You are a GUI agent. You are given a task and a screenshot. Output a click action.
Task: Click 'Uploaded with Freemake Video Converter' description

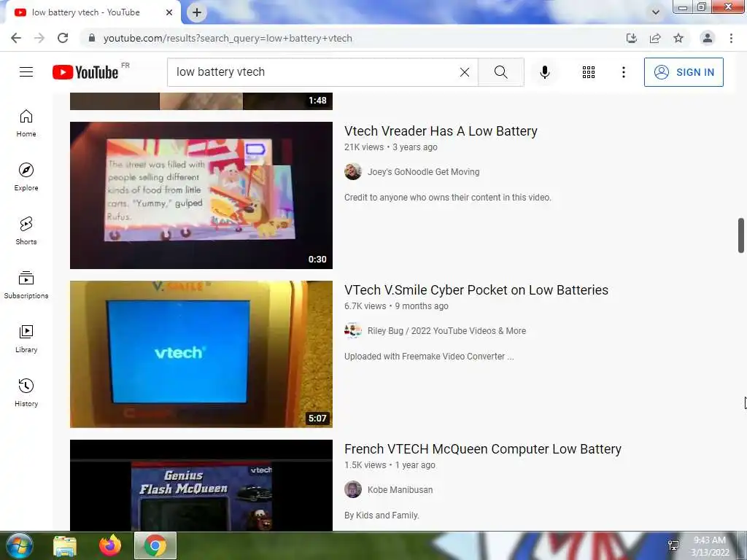429,357
